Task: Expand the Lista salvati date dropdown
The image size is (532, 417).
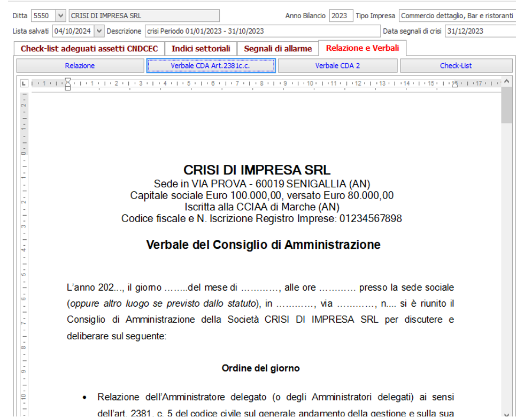Action: coord(99,31)
